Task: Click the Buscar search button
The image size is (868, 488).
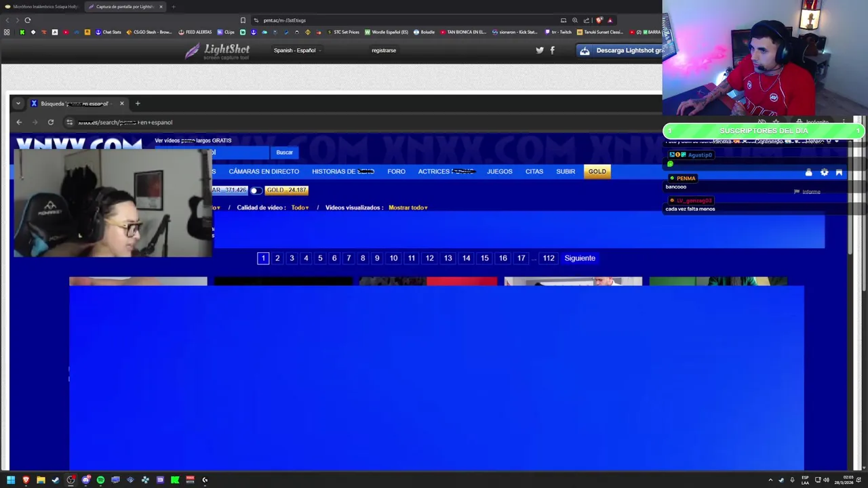Action: [x=285, y=152]
